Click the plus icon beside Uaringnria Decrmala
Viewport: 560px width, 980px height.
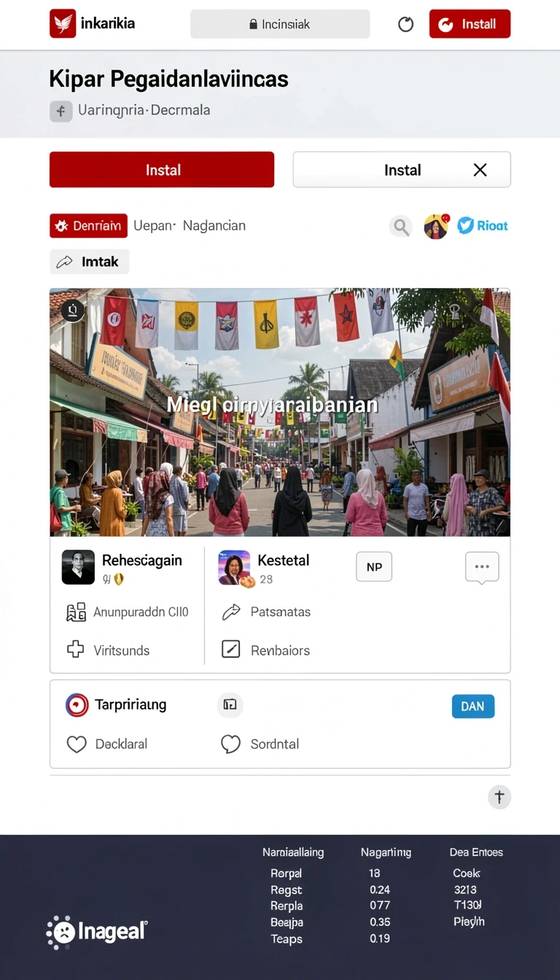click(x=61, y=111)
